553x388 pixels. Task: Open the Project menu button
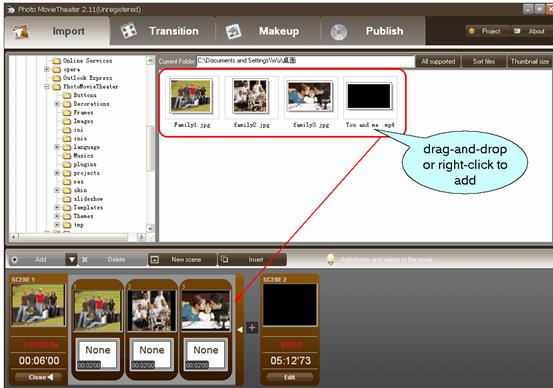click(x=487, y=31)
